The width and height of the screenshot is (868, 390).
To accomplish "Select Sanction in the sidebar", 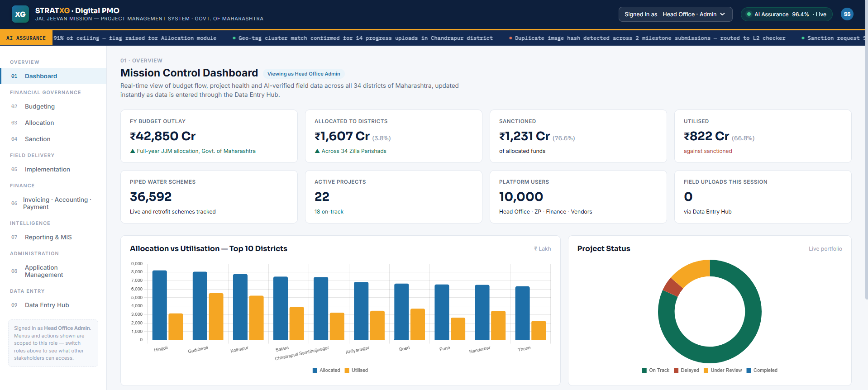I will 53,139.
